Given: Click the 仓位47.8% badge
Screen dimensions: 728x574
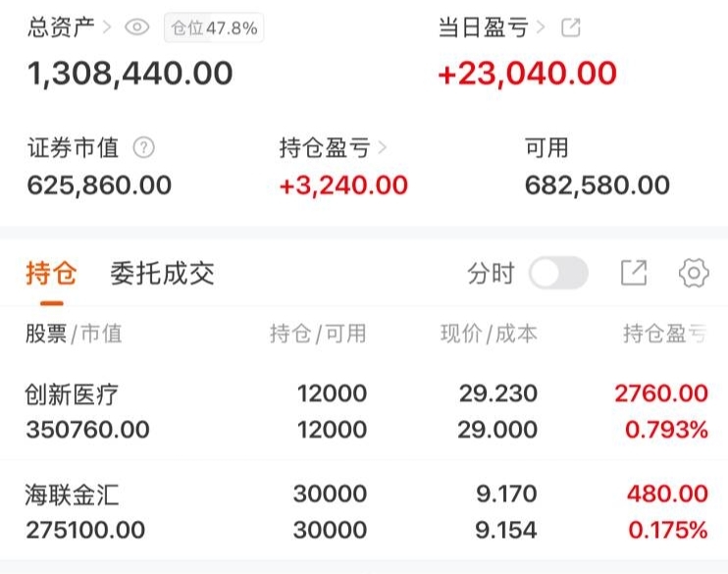Looking at the screenshot, I should [214, 27].
